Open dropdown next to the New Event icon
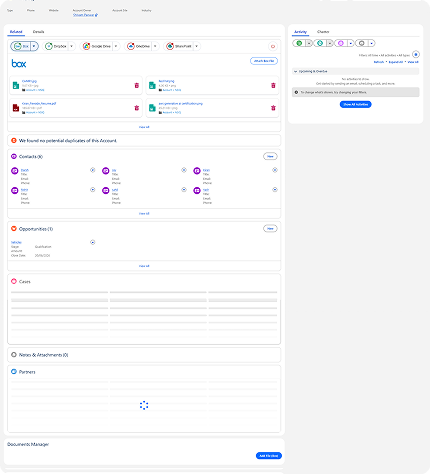The width and height of the screenshot is (431, 475). coord(350,43)
